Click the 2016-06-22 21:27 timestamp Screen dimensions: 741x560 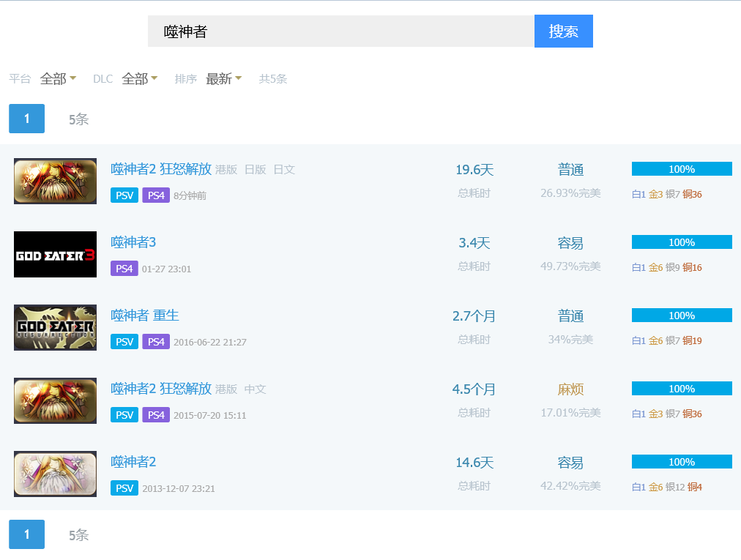(x=210, y=342)
